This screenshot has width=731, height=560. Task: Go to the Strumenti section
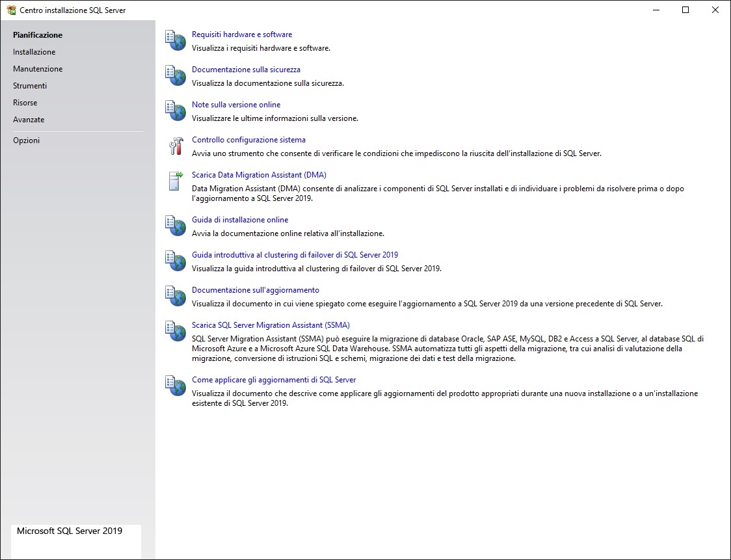coord(30,86)
